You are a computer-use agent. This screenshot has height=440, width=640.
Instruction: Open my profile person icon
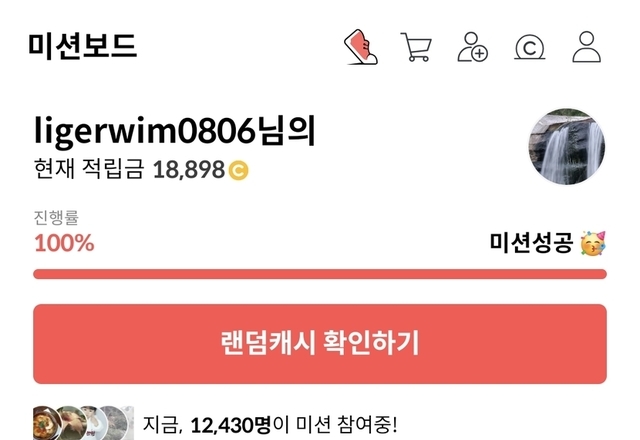(x=586, y=47)
